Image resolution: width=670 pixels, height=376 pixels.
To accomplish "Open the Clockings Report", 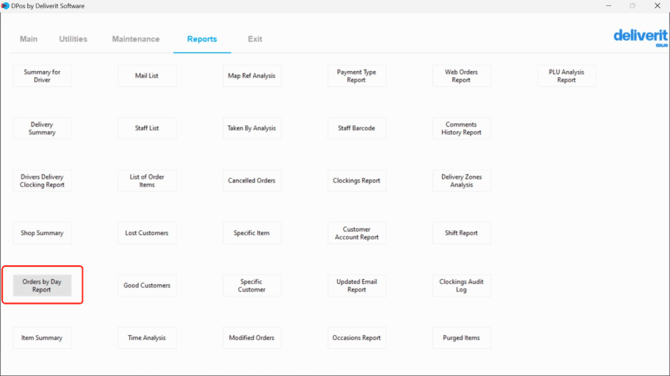I will 356,181.
